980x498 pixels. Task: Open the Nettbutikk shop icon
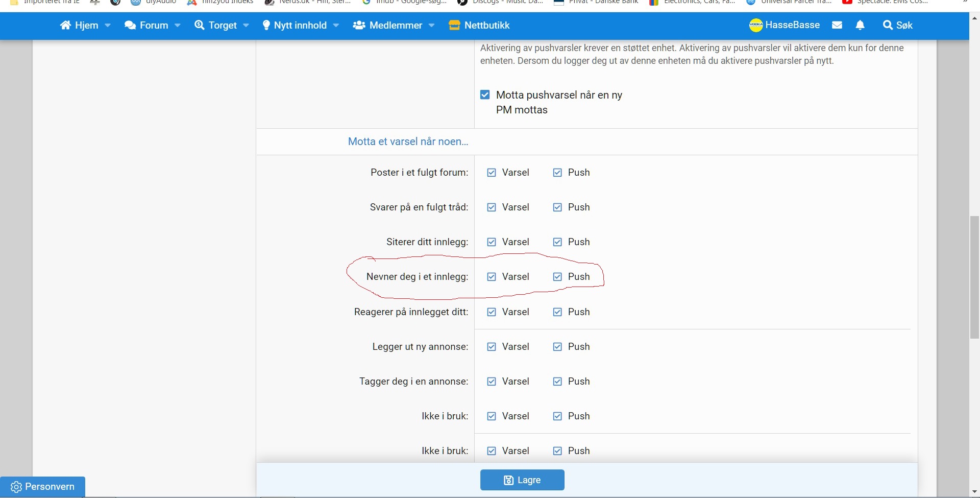click(x=454, y=25)
